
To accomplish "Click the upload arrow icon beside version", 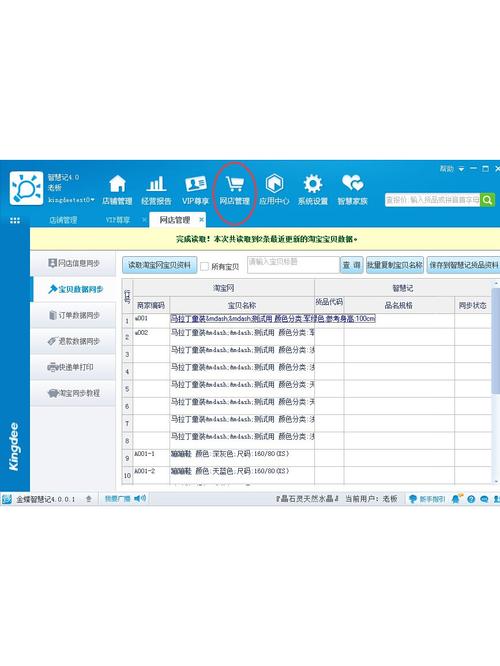I will pyautogui.click(x=88, y=499).
